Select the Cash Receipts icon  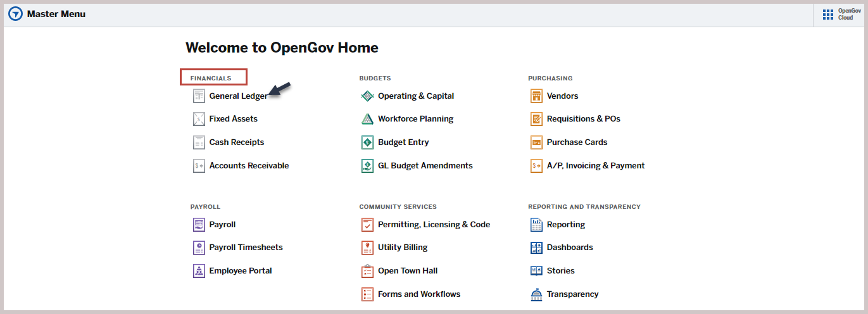click(x=199, y=142)
